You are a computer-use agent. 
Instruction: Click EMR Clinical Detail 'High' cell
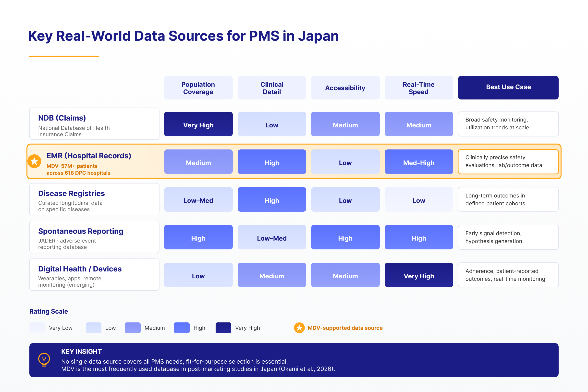(x=272, y=162)
